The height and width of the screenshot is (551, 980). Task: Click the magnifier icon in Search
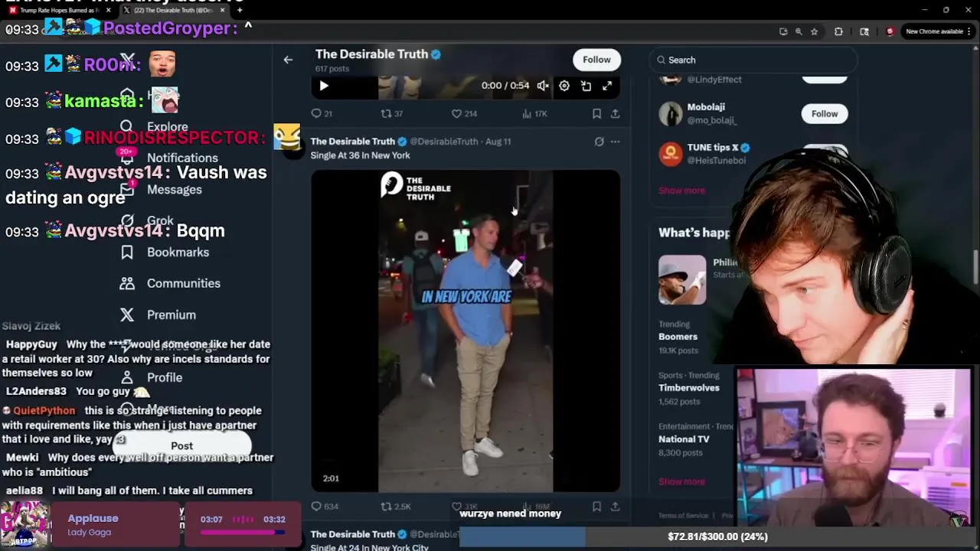(x=661, y=60)
